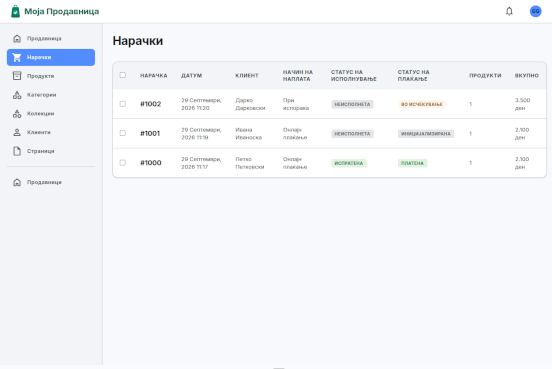
Task: Select the Нарачки sidebar item
Action: pos(51,57)
